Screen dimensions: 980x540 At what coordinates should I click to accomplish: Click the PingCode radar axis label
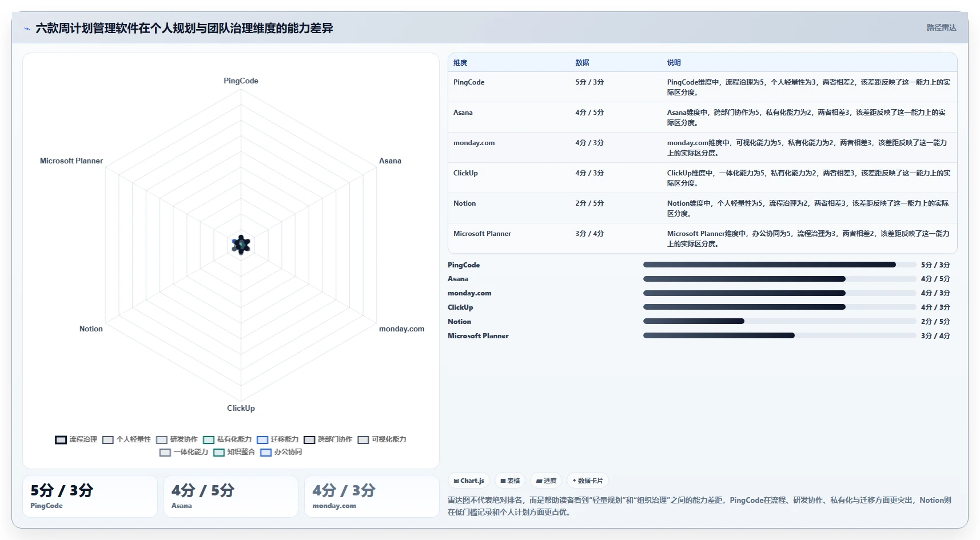point(241,81)
